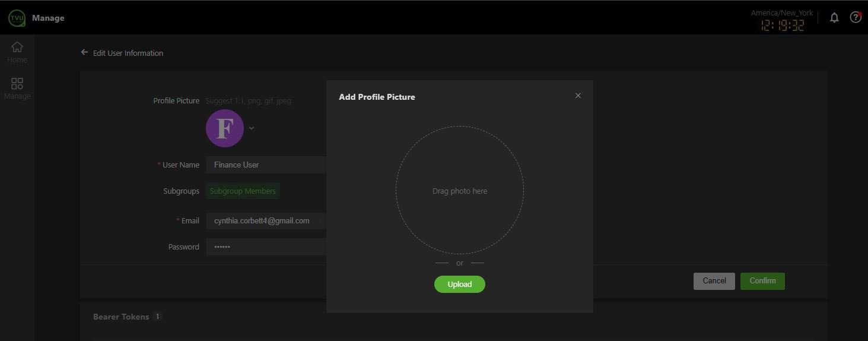868x341 pixels.
Task: Click the America/New_York timezone label
Action: tap(781, 12)
